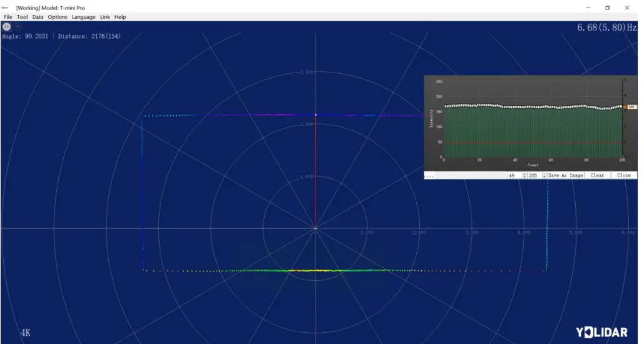Screen dimensions: 644x344
Task: Open the Language menu
Action: pyautogui.click(x=83, y=17)
